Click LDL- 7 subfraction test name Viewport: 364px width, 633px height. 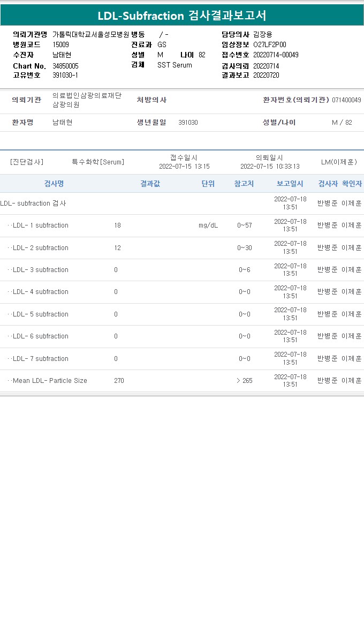41,358
